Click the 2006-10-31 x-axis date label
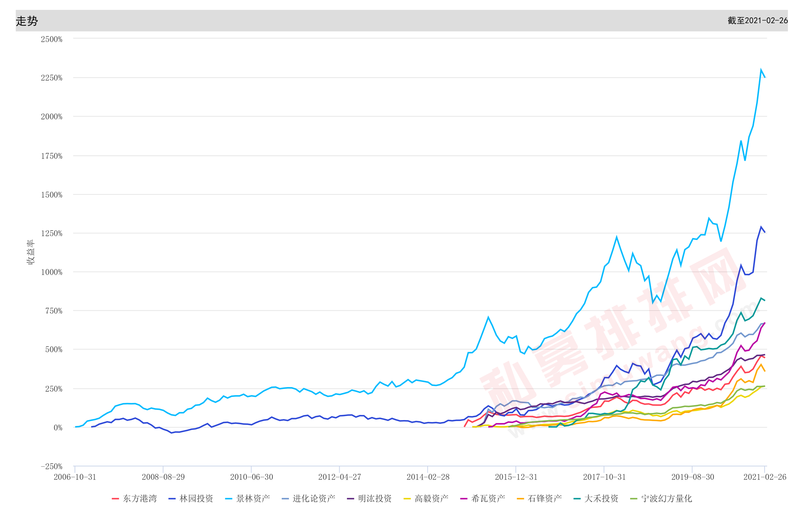Image resolution: width=805 pixels, height=532 pixels. tap(75, 477)
